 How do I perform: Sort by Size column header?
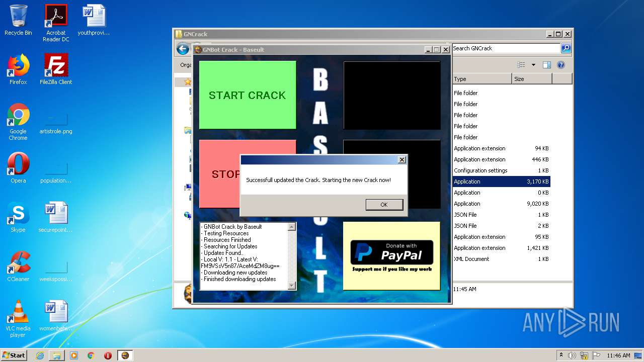pyautogui.click(x=532, y=79)
